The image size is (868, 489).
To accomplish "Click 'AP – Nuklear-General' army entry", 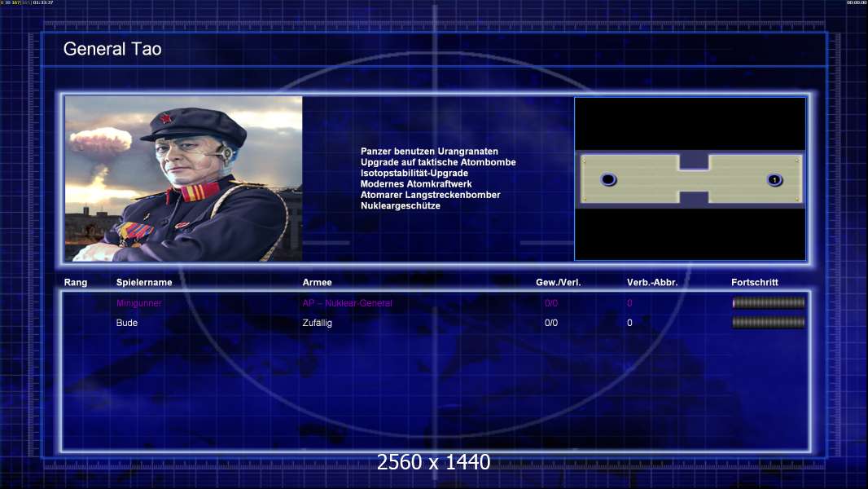I will pyautogui.click(x=347, y=303).
